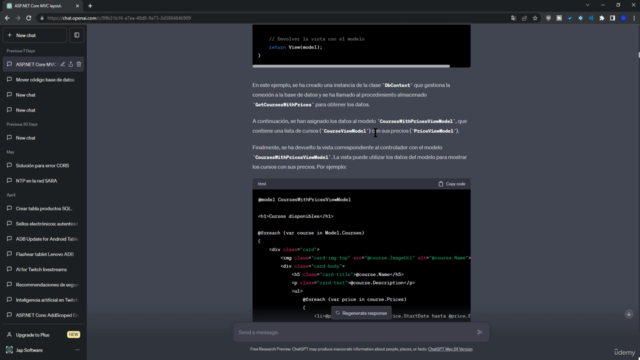Click the send message arrow icon

(x=480, y=333)
